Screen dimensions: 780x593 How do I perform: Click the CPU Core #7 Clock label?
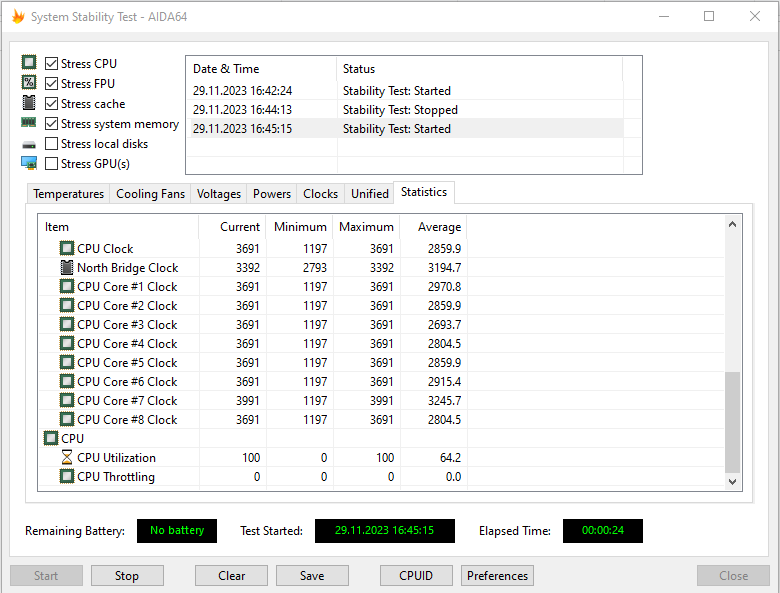pos(127,400)
